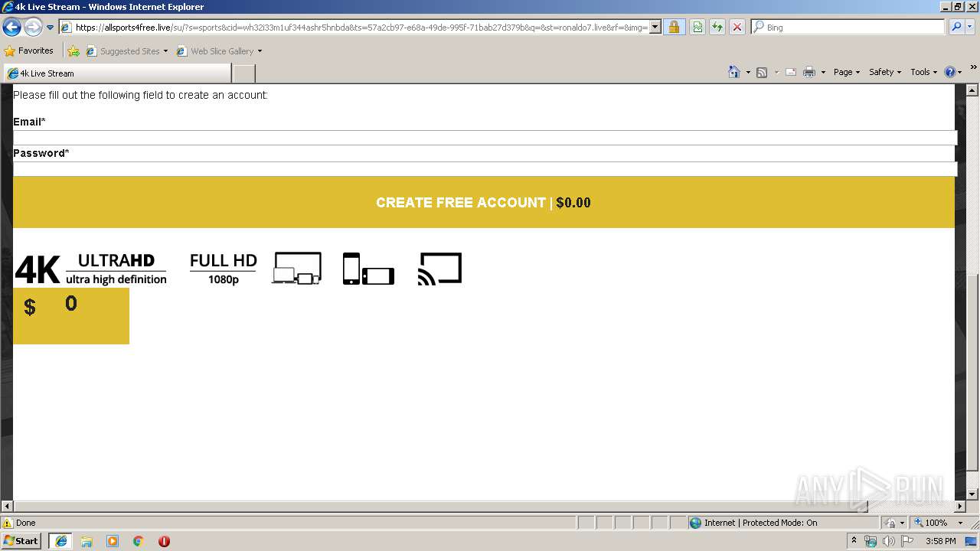Click the CREATE FREE ACCOUNT button

tap(484, 203)
